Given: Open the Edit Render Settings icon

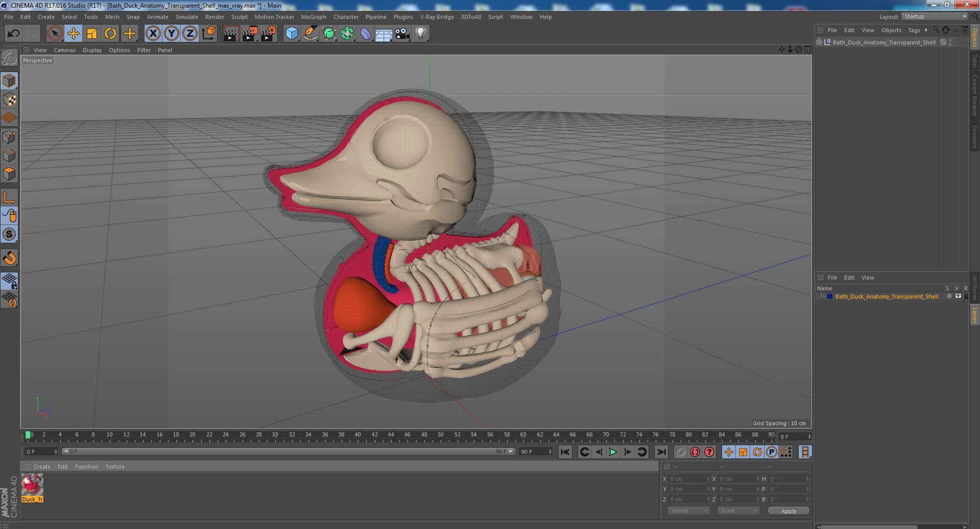Looking at the screenshot, I should 269,34.
